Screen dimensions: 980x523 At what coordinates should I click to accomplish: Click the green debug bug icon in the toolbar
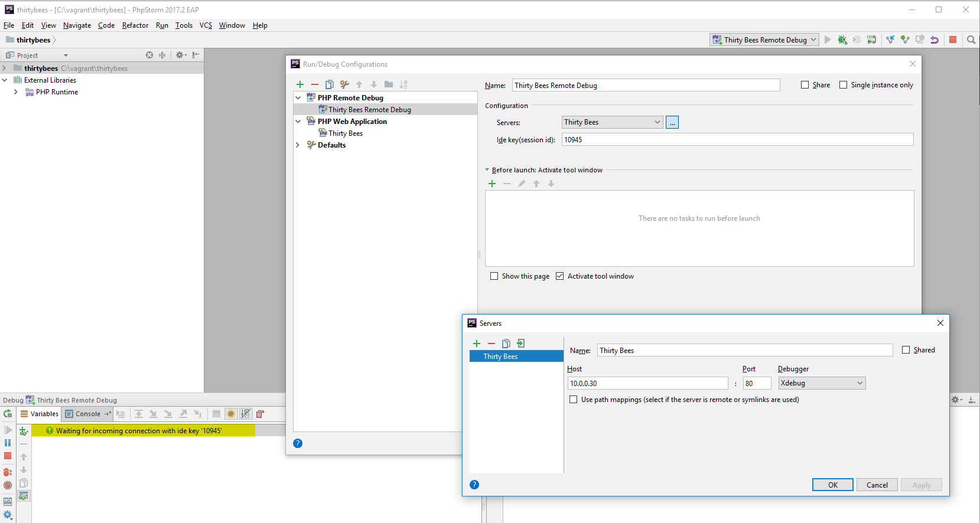[x=842, y=40]
